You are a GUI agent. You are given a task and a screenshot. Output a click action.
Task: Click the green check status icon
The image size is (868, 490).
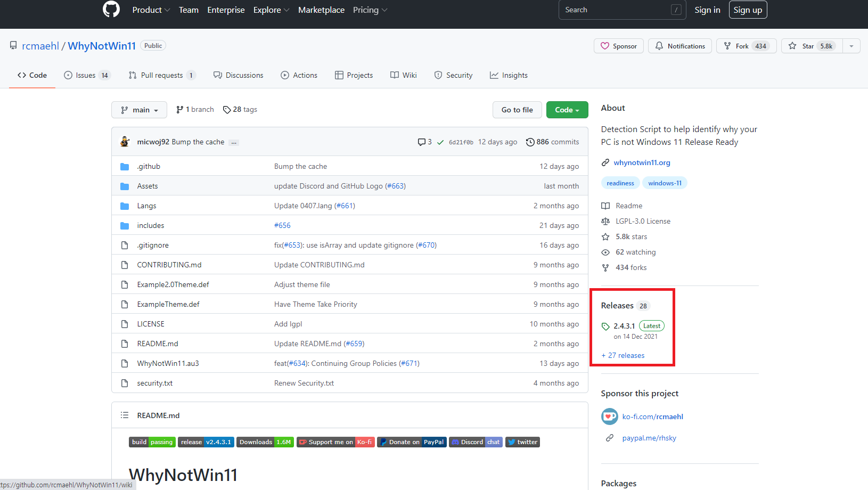point(440,142)
